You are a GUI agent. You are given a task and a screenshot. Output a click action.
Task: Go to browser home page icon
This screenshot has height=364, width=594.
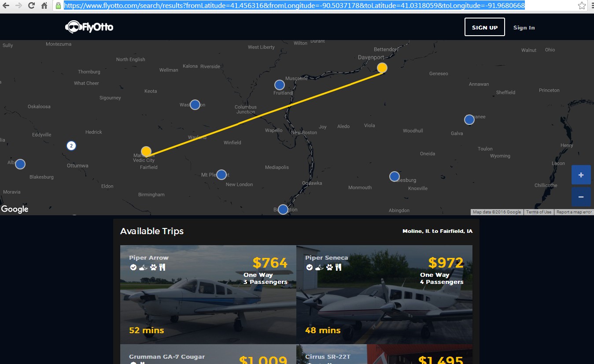(x=44, y=6)
